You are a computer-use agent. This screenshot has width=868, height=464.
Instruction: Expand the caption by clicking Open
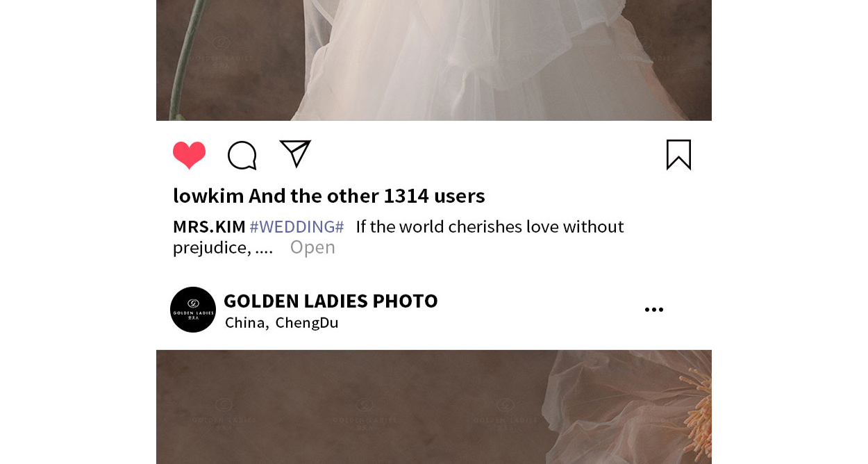click(312, 247)
